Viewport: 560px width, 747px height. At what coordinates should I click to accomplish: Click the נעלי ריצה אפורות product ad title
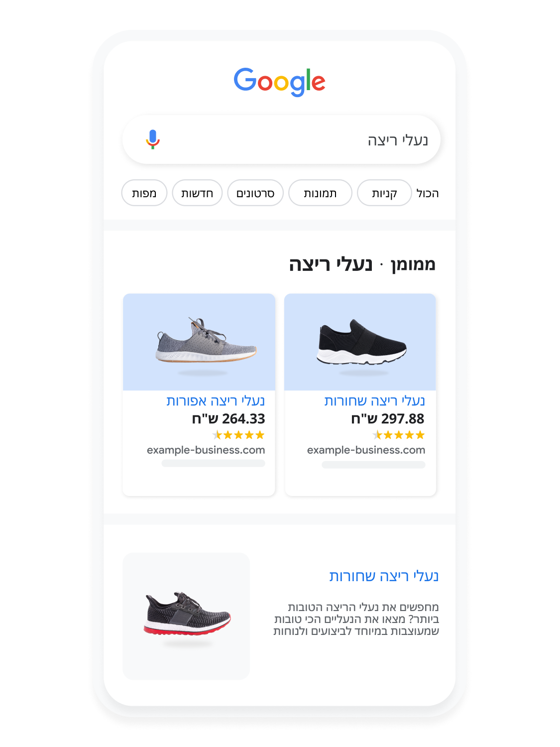point(216,401)
